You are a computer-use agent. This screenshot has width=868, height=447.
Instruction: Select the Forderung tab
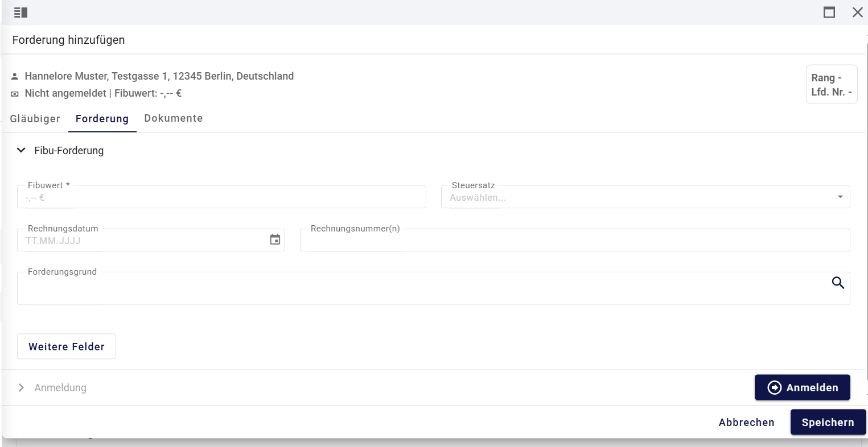(102, 118)
